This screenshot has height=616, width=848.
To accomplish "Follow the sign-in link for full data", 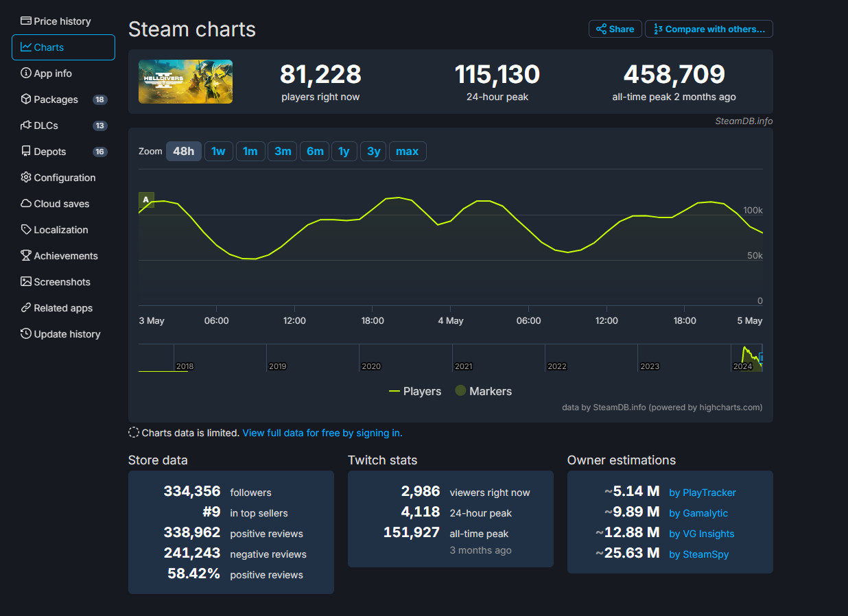I will (x=322, y=433).
